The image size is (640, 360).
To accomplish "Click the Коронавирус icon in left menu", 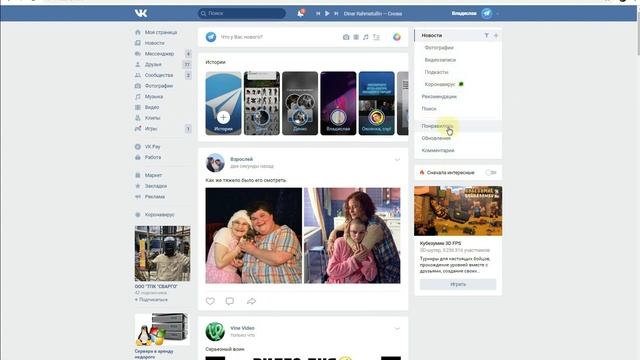I will [x=138, y=214].
